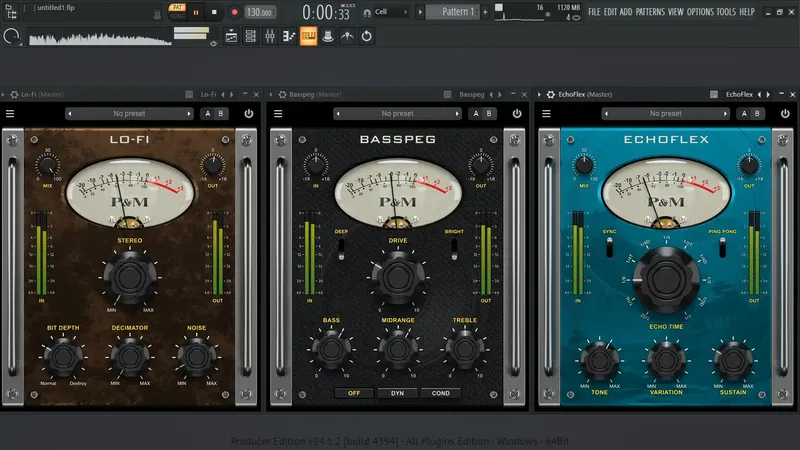The image size is (800, 450).
Task: Open the mixer icon in toolbar
Action: click(270, 36)
